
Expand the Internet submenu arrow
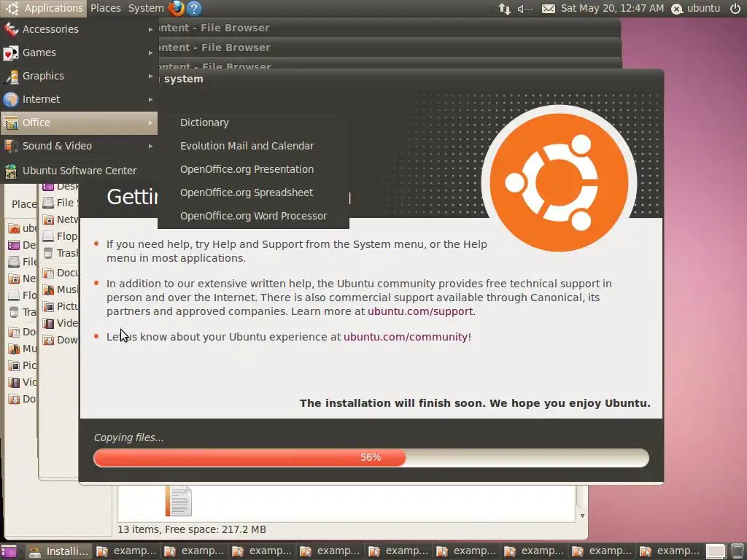[150, 99]
